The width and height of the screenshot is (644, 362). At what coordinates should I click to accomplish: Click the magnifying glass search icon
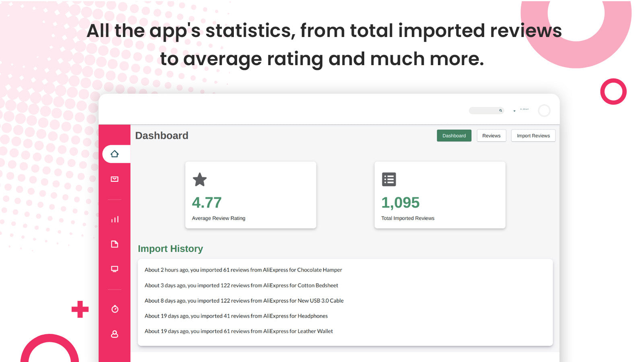click(x=500, y=111)
